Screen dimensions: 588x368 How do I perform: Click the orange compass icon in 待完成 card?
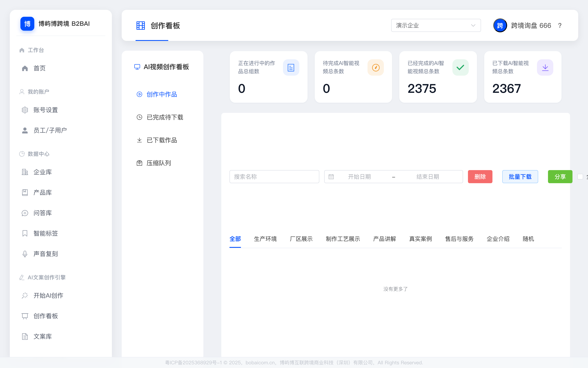[x=376, y=67]
